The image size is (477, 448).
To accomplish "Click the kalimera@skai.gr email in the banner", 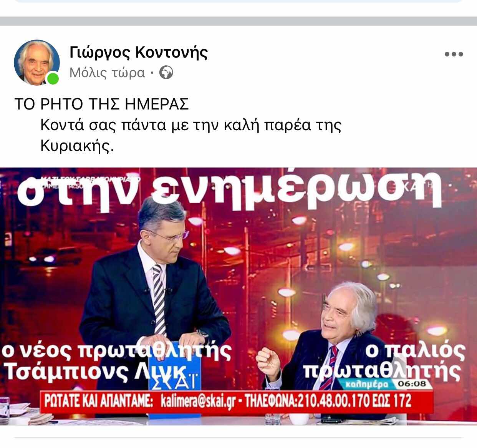I will click(x=198, y=401).
